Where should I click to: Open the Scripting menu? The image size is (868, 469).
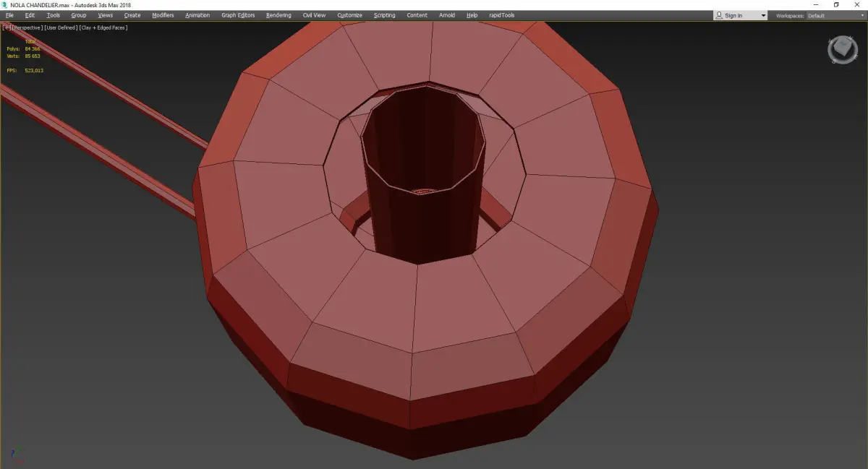point(385,15)
